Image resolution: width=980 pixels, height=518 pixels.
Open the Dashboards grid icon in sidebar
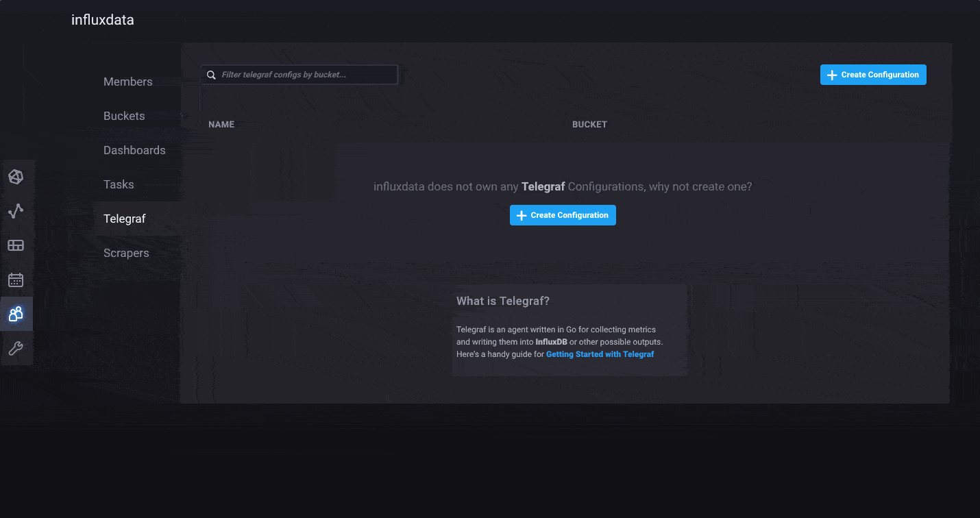click(x=16, y=245)
